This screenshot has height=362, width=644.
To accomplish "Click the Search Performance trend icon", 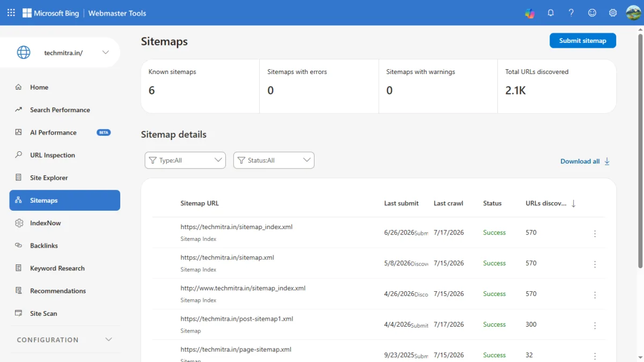I will [19, 109].
